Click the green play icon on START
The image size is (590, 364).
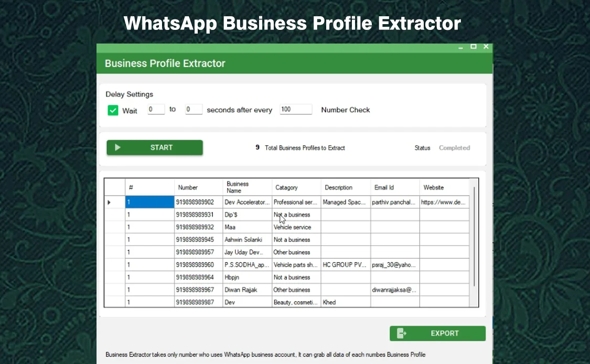coord(118,147)
